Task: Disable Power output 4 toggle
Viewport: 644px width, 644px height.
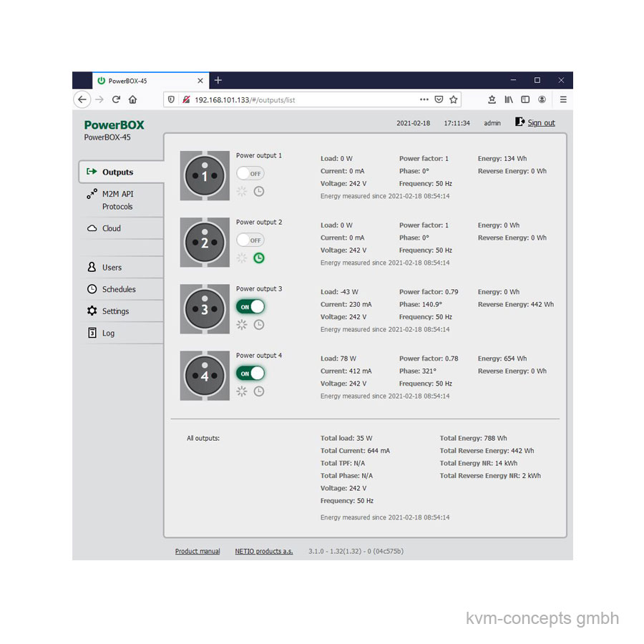Action: (x=250, y=373)
